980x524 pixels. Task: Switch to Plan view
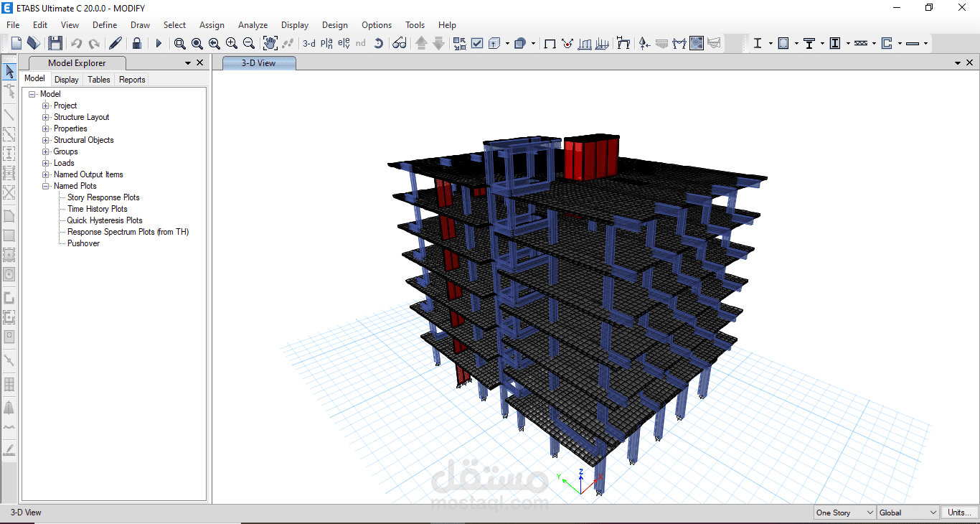pyautogui.click(x=326, y=44)
